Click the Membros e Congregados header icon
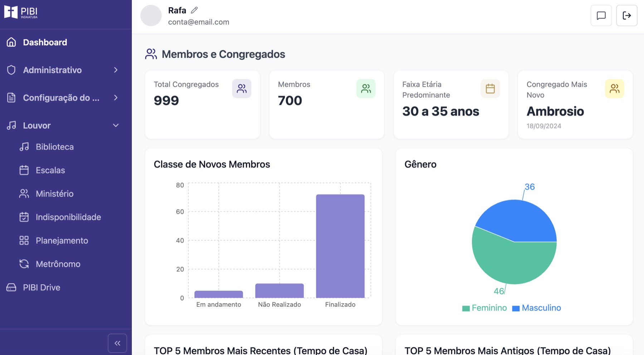 (151, 54)
